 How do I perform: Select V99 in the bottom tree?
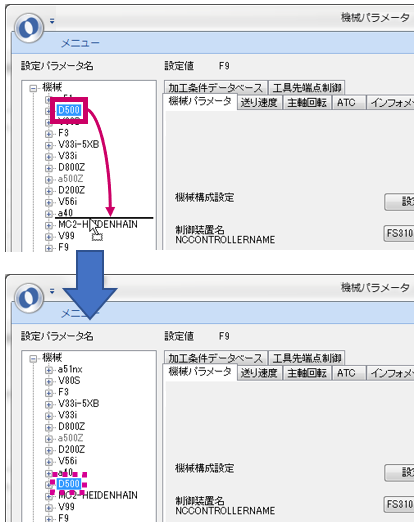tap(66, 507)
